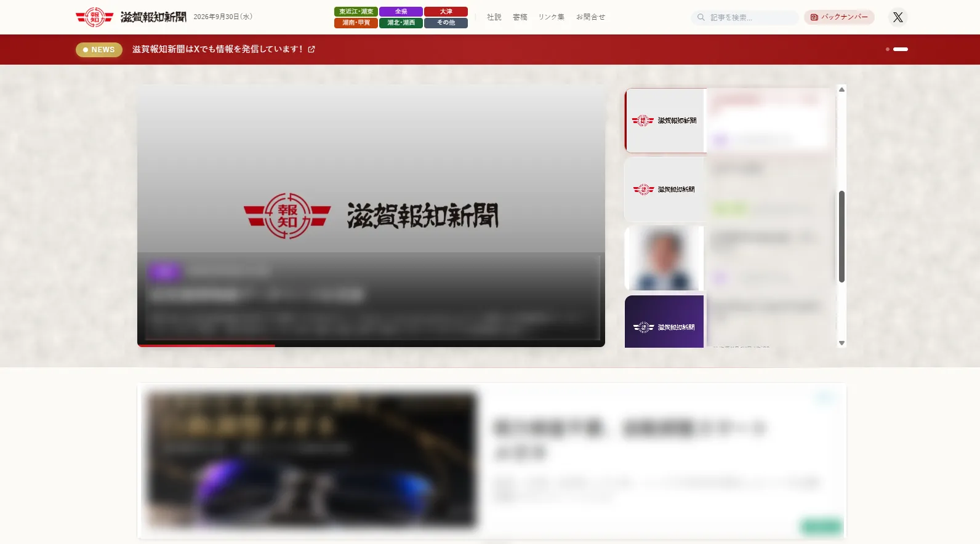Click the main featured slide image

371,215
